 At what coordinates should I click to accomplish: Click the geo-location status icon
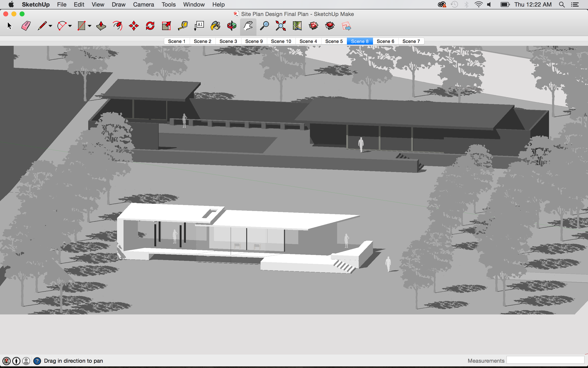pyautogui.click(x=6, y=361)
